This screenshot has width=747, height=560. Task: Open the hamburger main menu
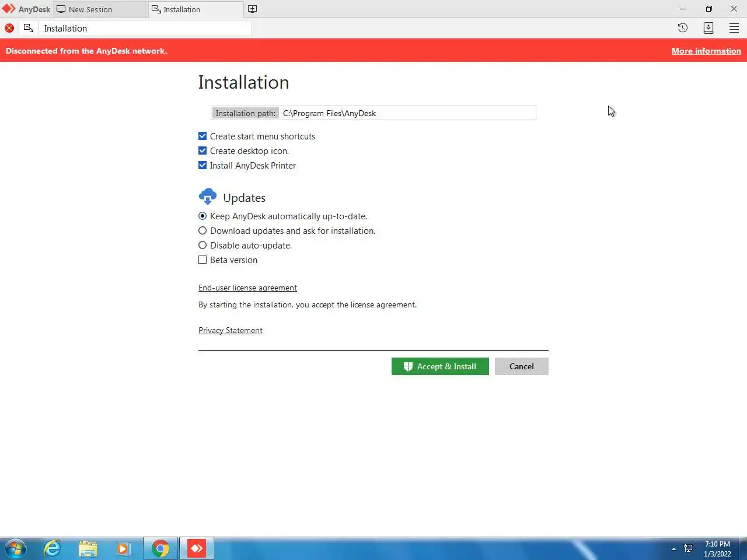[x=734, y=28]
